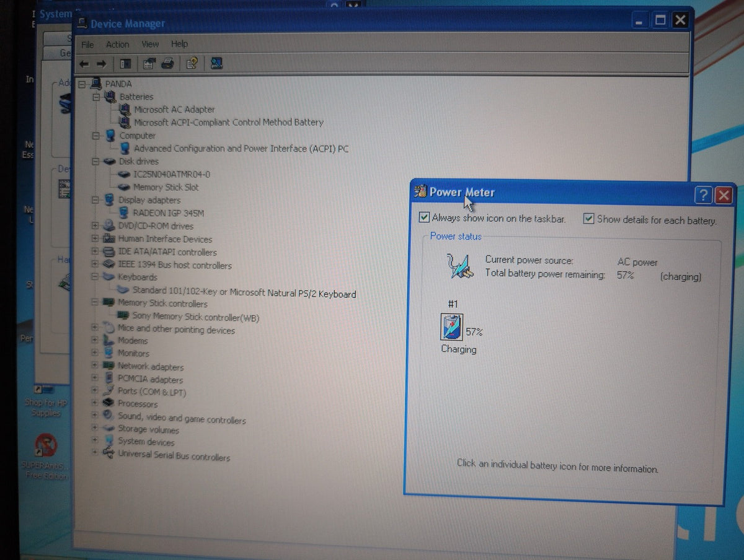This screenshot has height=560, width=744.
Task: Collapse the Disk drives node
Action: click(x=95, y=162)
